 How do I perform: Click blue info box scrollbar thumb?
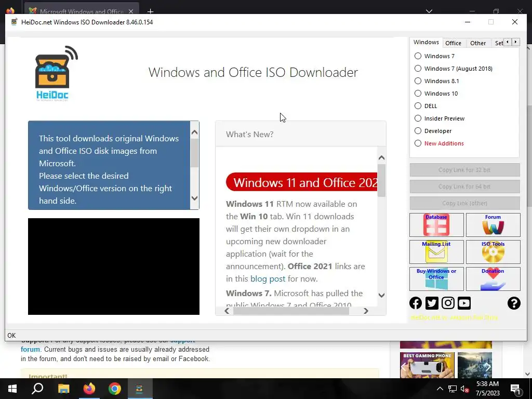coord(194,153)
